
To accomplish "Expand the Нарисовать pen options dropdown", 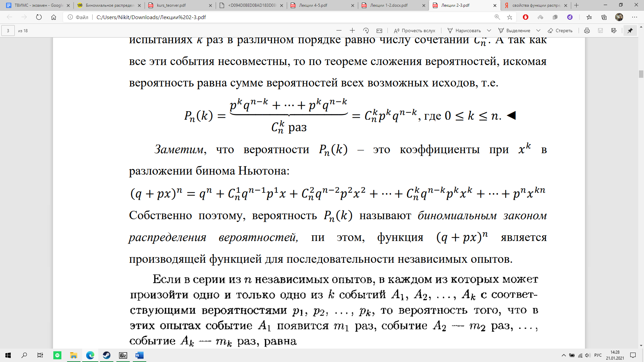I will (x=489, y=31).
